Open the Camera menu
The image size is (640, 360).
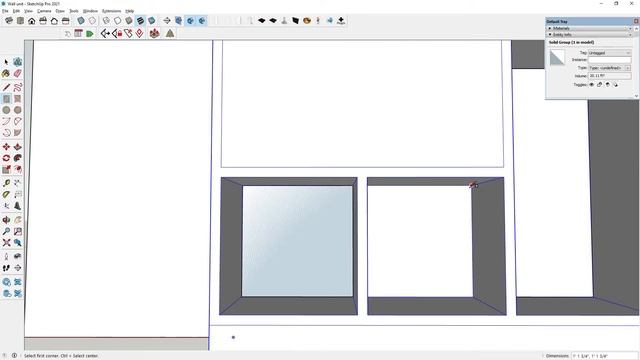pos(44,11)
